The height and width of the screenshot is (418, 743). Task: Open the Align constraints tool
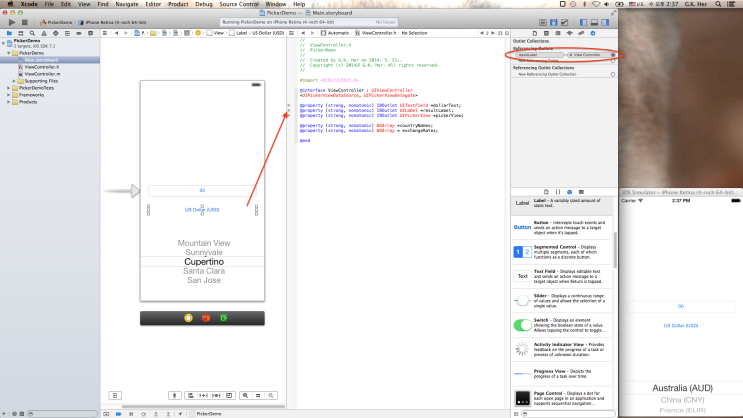point(190,395)
